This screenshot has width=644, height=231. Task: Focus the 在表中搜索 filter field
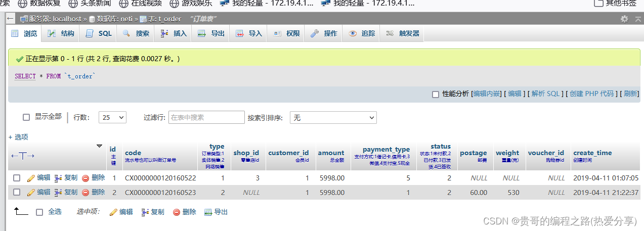[x=206, y=117]
